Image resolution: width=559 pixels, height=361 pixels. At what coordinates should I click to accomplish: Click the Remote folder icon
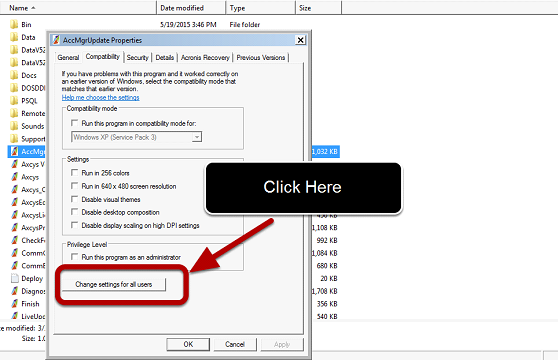point(14,113)
